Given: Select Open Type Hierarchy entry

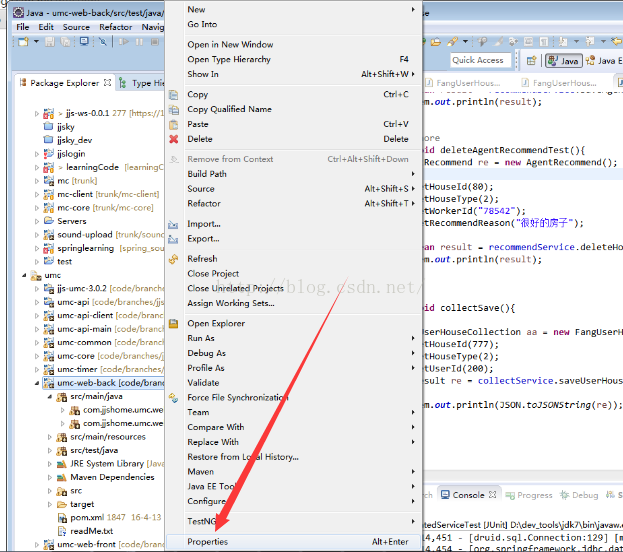Looking at the screenshot, I should (293, 59).
